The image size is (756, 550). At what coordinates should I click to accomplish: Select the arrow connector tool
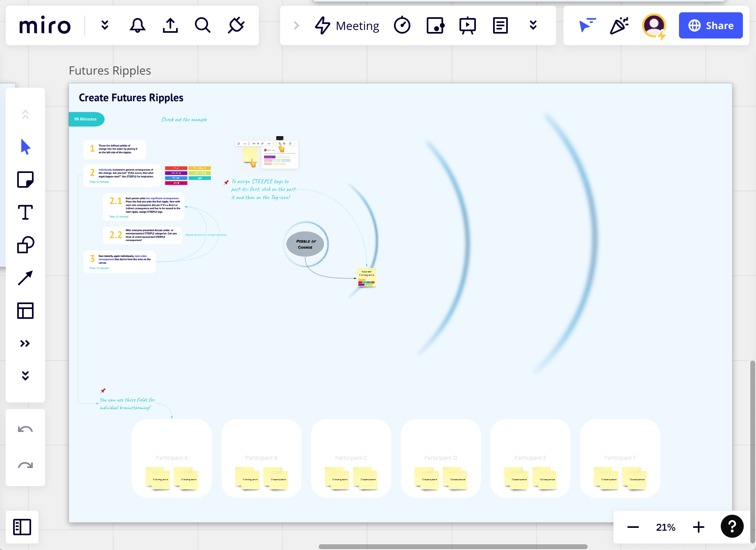coord(25,277)
